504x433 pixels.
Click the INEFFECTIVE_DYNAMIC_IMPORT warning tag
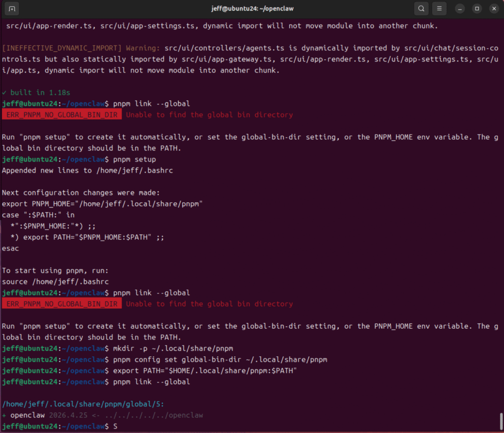62,49
